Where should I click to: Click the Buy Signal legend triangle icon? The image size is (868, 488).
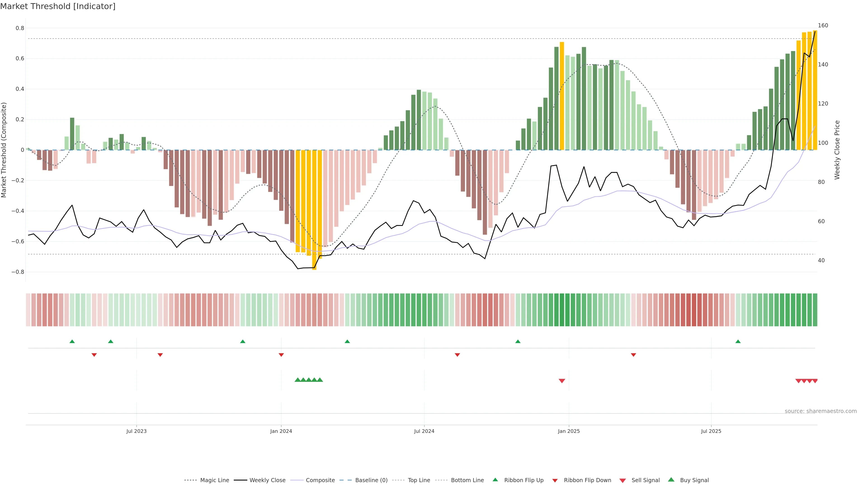pyautogui.click(x=671, y=480)
